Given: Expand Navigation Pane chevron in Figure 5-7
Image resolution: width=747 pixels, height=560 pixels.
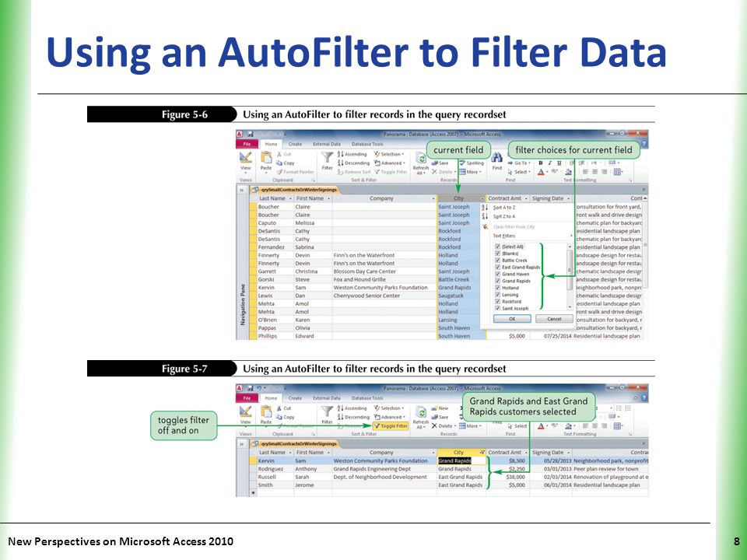Looking at the screenshot, I should pos(241,444).
